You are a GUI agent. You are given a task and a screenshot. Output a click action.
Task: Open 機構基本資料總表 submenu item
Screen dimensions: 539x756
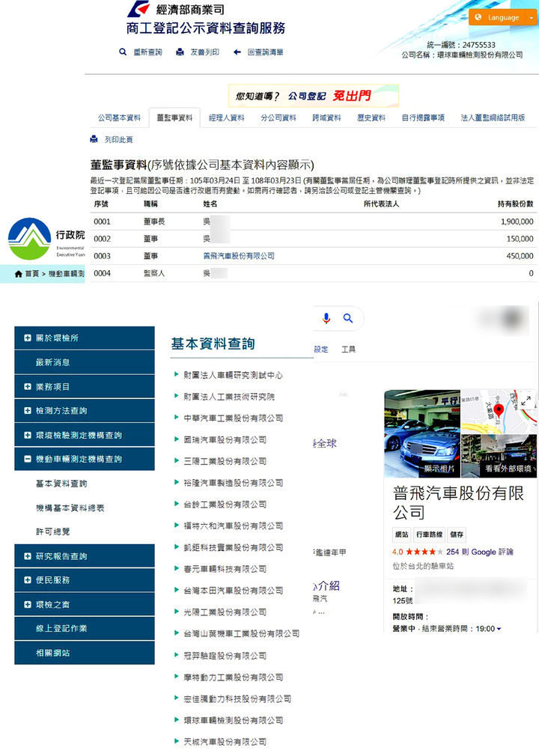(x=70, y=507)
